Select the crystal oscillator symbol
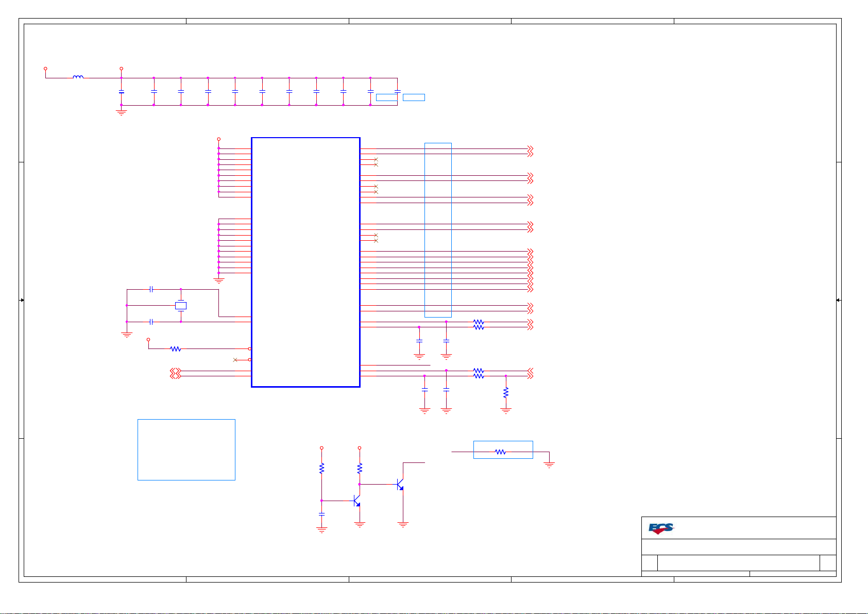 (x=181, y=306)
